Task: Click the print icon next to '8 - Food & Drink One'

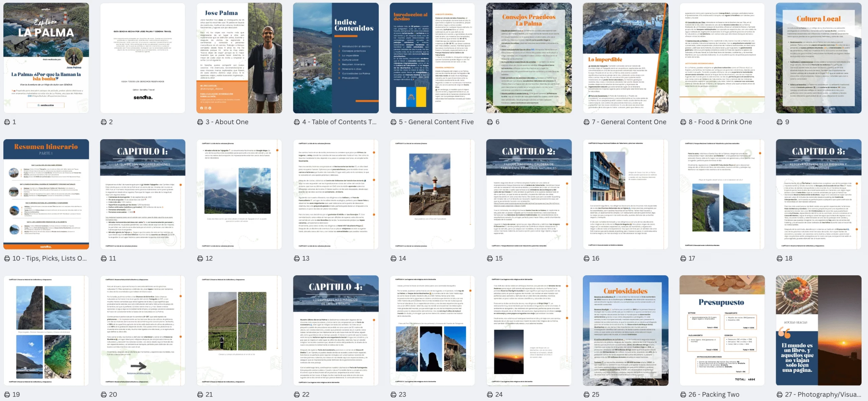Action: (683, 122)
